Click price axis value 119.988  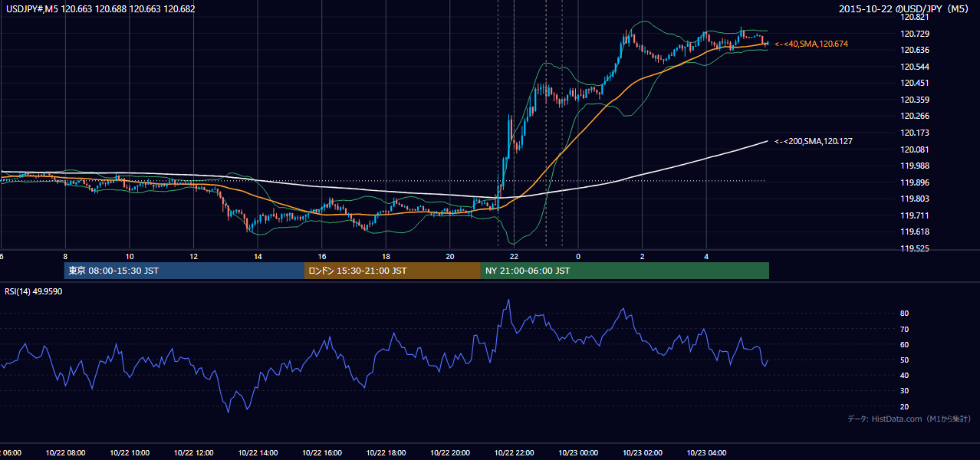click(x=914, y=166)
